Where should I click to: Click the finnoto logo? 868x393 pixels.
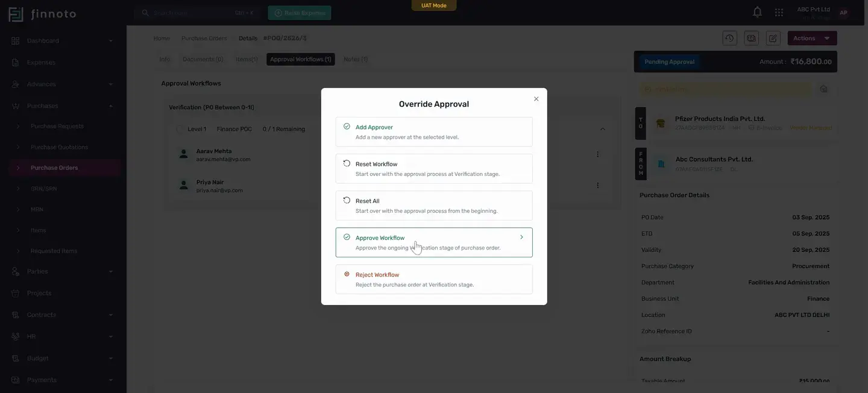click(42, 13)
